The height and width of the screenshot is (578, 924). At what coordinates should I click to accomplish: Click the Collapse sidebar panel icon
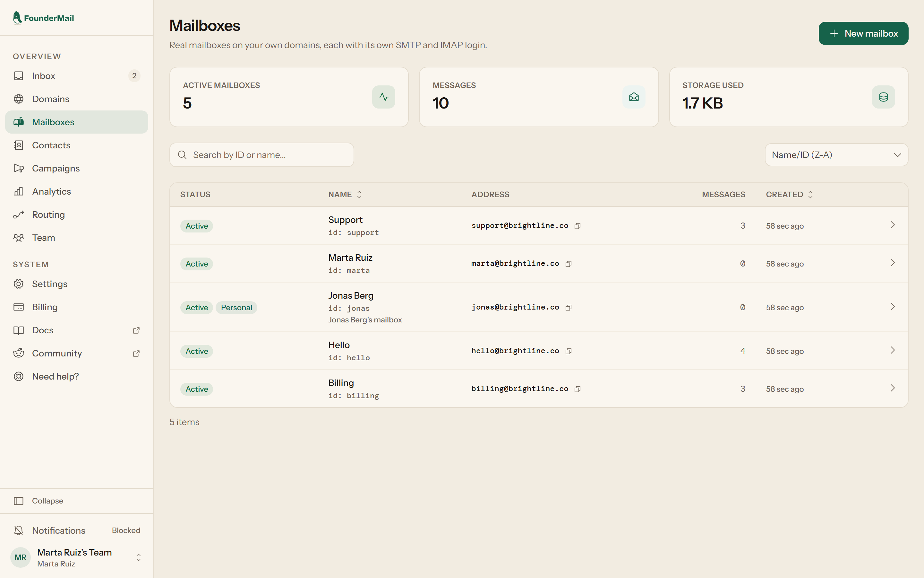point(18,501)
